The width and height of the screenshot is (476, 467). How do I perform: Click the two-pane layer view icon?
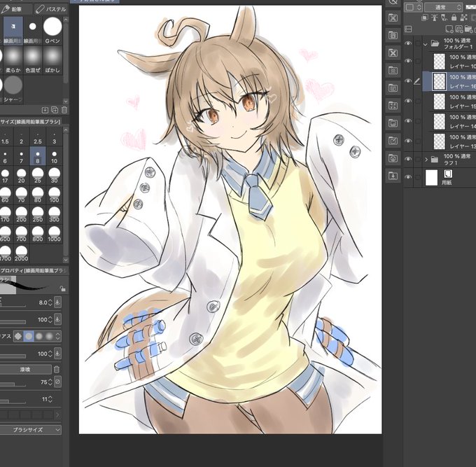(x=408, y=29)
